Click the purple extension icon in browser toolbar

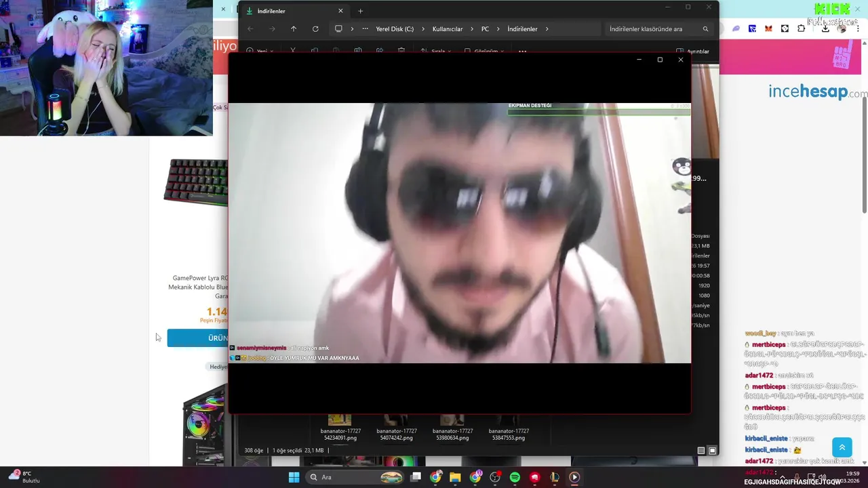(736, 28)
